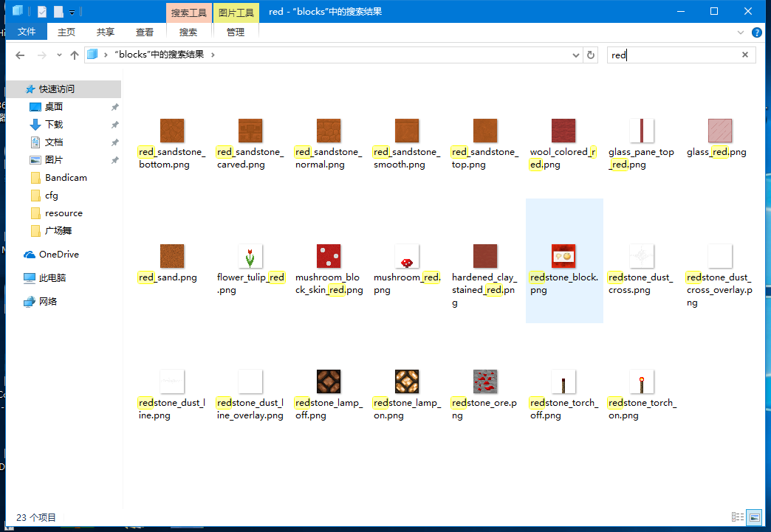Open the 文件 menu
Image resolution: width=771 pixels, height=532 pixels.
[x=27, y=32]
